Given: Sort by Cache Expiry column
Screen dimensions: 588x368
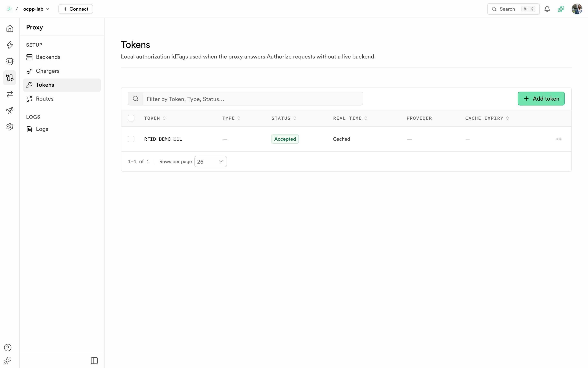Looking at the screenshot, I should (487, 118).
